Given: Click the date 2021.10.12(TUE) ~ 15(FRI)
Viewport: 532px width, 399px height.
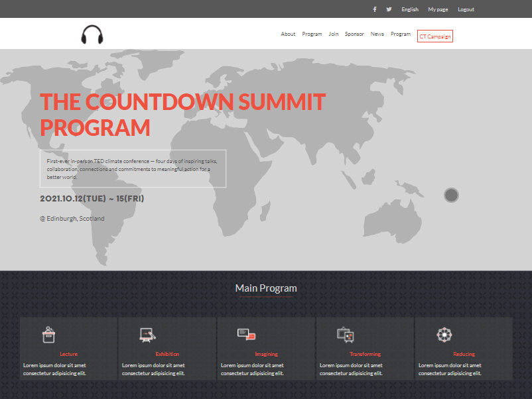Looking at the screenshot, I should coord(92,199).
